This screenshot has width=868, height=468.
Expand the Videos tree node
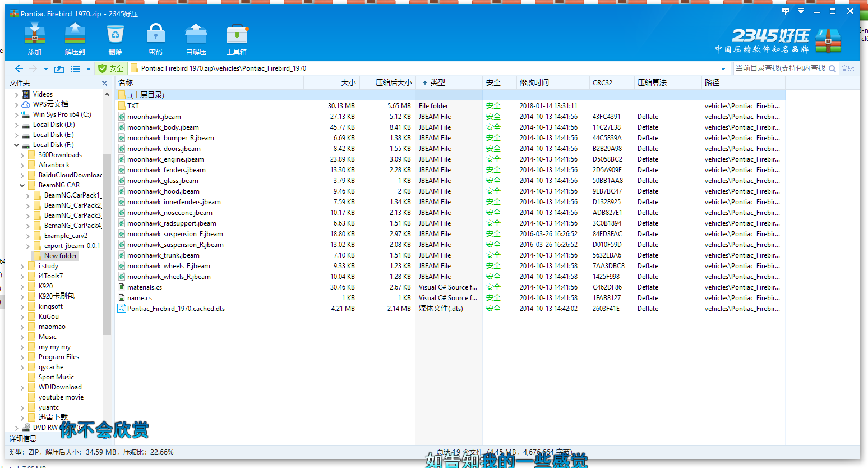pyautogui.click(x=16, y=94)
